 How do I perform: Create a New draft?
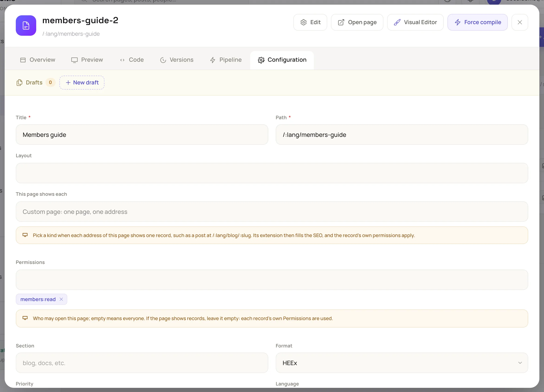click(x=82, y=83)
